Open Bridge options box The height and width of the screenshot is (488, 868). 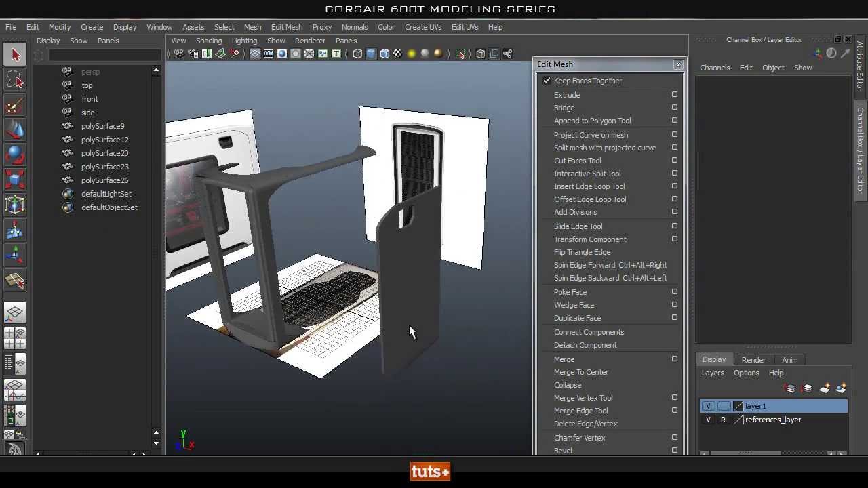coord(675,108)
